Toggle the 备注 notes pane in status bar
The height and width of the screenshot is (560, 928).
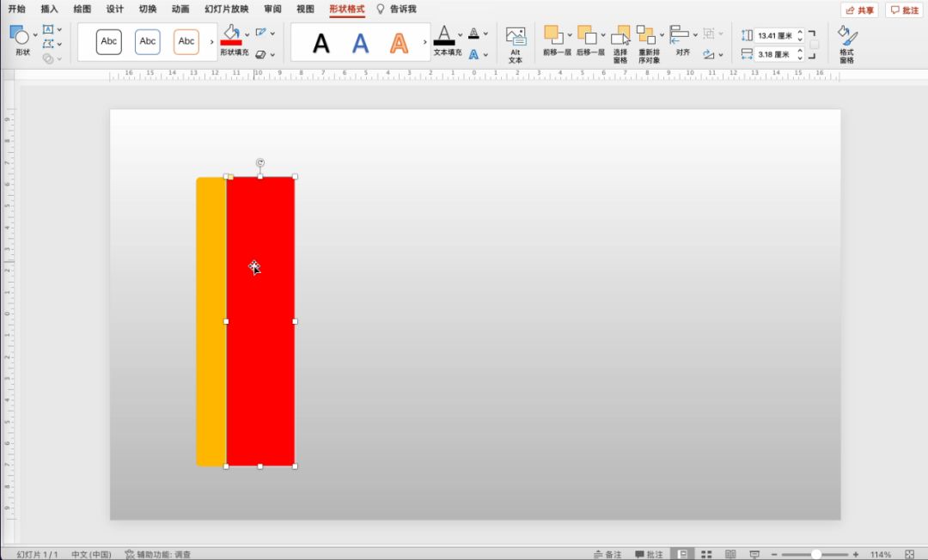pyautogui.click(x=607, y=554)
